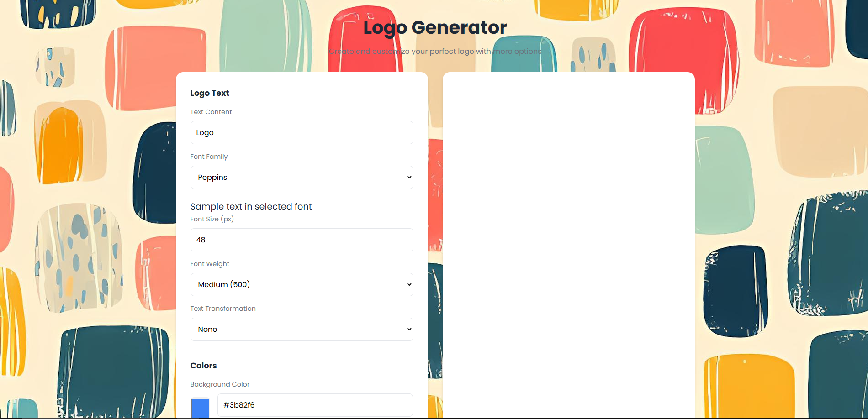Image resolution: width=868 pixels, height=419 pixels.
Task: Click the subtitle about customizing your logo
Action: pos(435,51)
